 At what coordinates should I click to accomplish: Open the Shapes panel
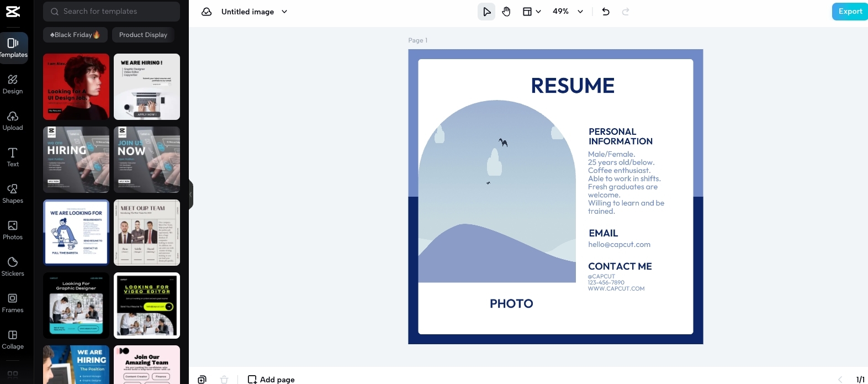(13, 193)
